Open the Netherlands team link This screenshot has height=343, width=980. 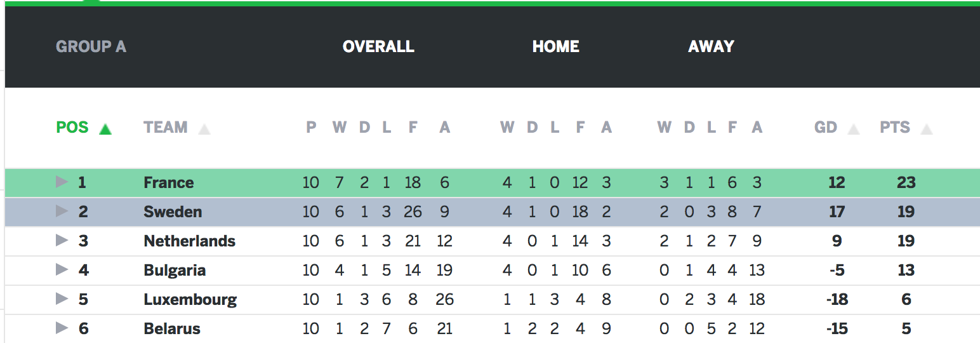(190, 241)
